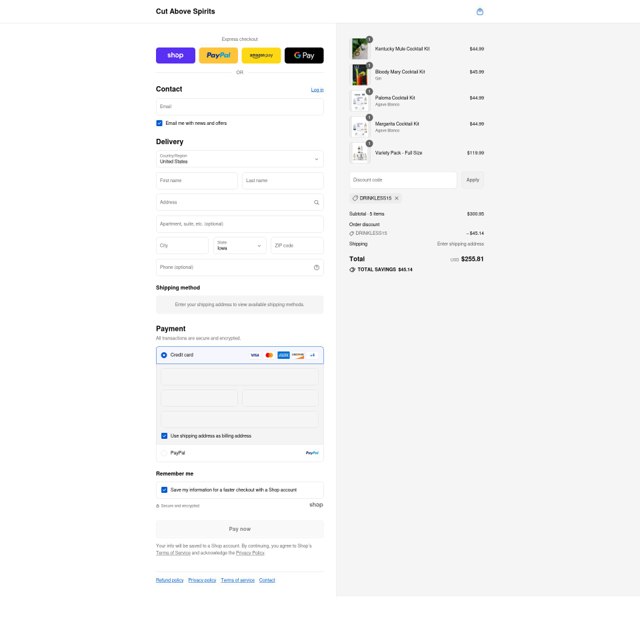Click the address search magnifier icon
Viewport: 640px width, 623px height.
316,202
